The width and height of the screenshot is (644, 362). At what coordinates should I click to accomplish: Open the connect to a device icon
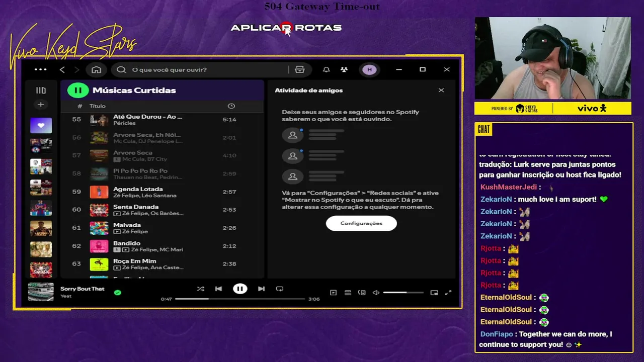click(x=362, y=293)
